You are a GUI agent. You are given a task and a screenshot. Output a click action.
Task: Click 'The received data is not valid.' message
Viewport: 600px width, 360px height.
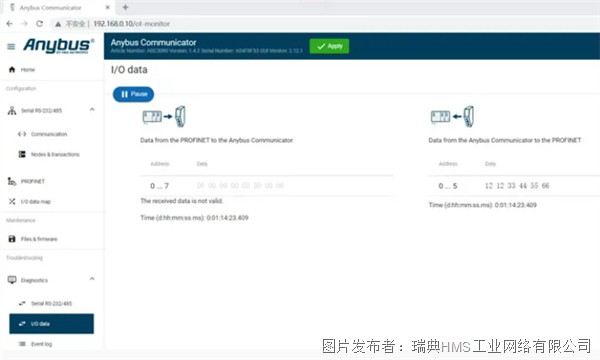coord(182,201)
